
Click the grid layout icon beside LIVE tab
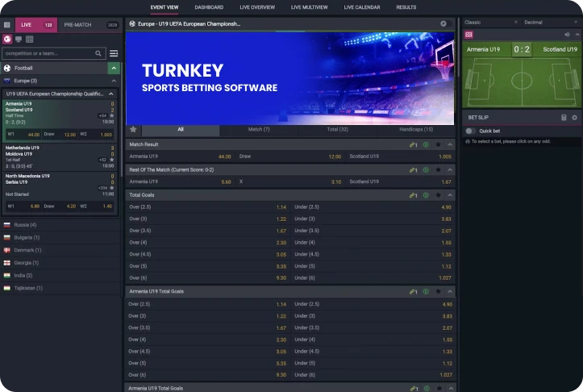(x=6, y=25)
